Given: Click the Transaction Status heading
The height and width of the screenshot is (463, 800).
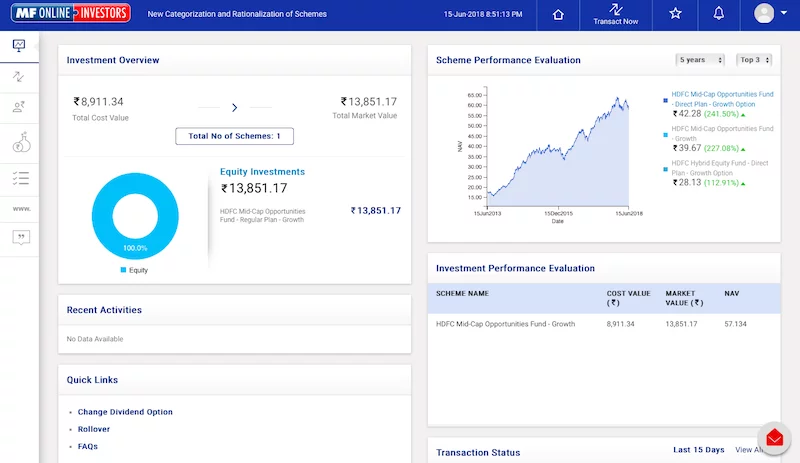Looking at the screenshot, I should (x=478, y=453).
